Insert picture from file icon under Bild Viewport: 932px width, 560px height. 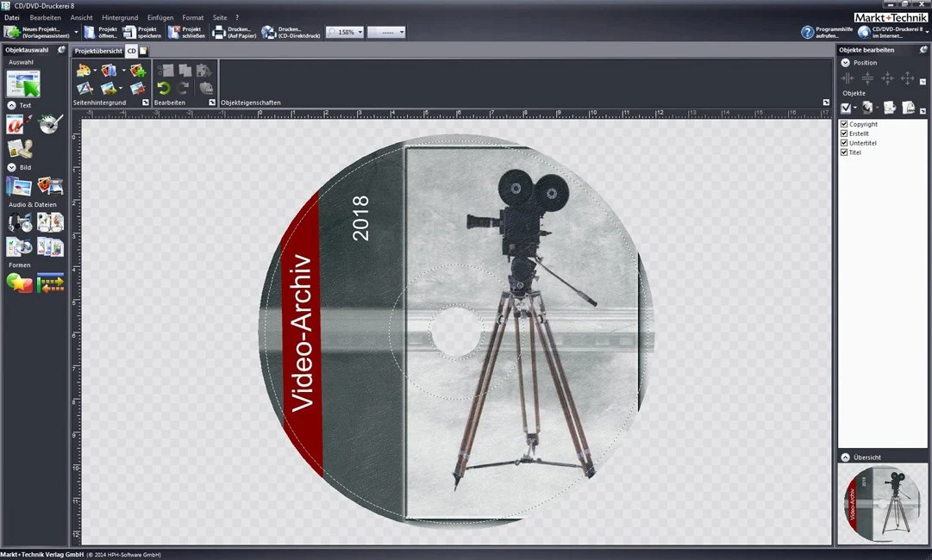coord(19,186)
